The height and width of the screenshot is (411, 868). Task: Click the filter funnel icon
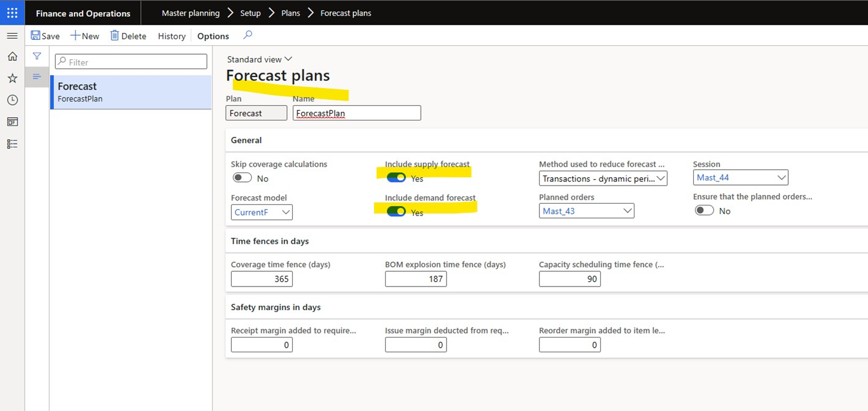pyautogui.click(x=37, y=56)
